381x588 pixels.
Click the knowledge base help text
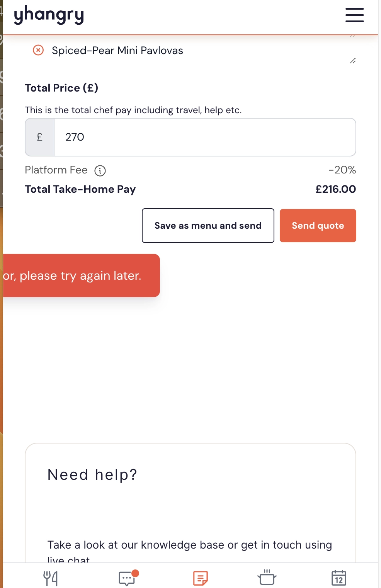pyautogui.click(x=190, y=551)
